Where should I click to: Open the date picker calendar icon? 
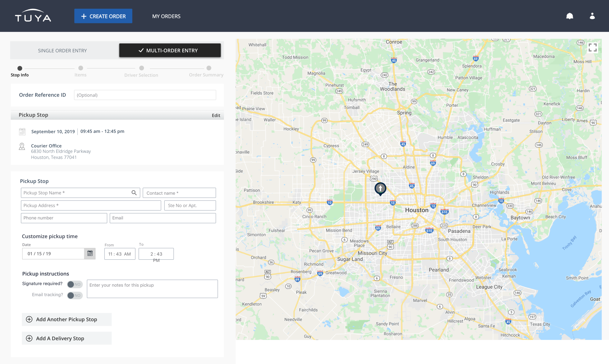pos(90,253)
